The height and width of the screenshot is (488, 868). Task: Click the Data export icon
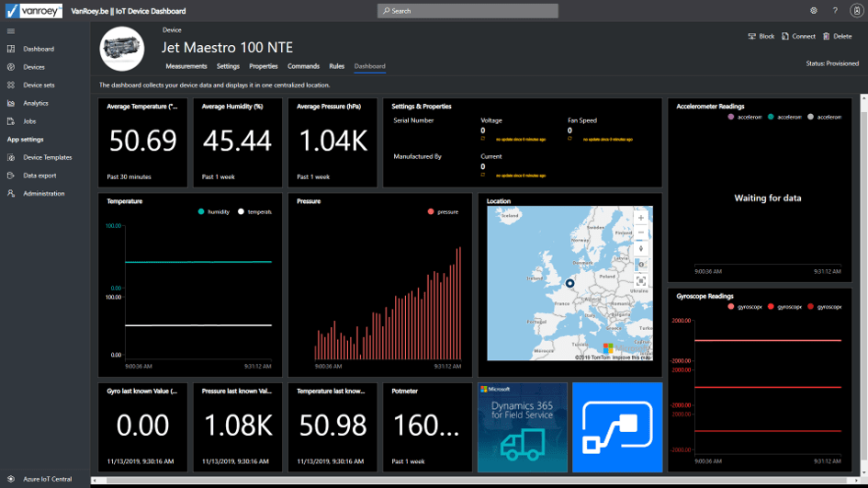[x=11, y=175]
